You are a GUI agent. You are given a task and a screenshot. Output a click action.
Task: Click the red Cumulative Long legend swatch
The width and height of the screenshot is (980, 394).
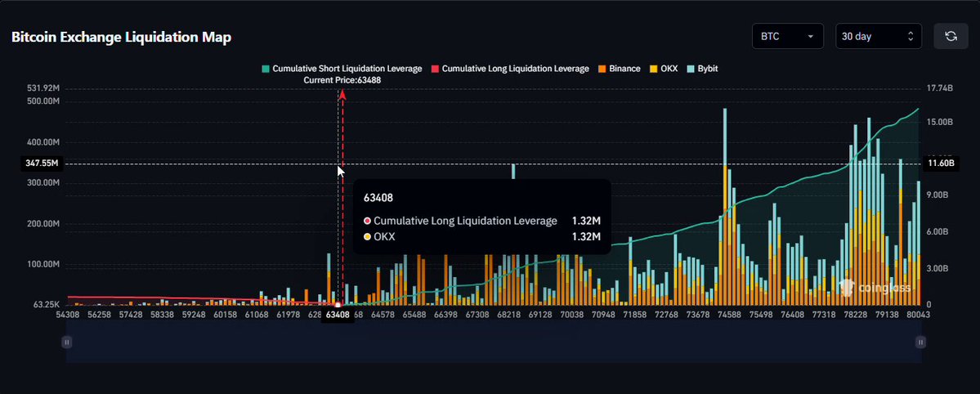(435, 69)
